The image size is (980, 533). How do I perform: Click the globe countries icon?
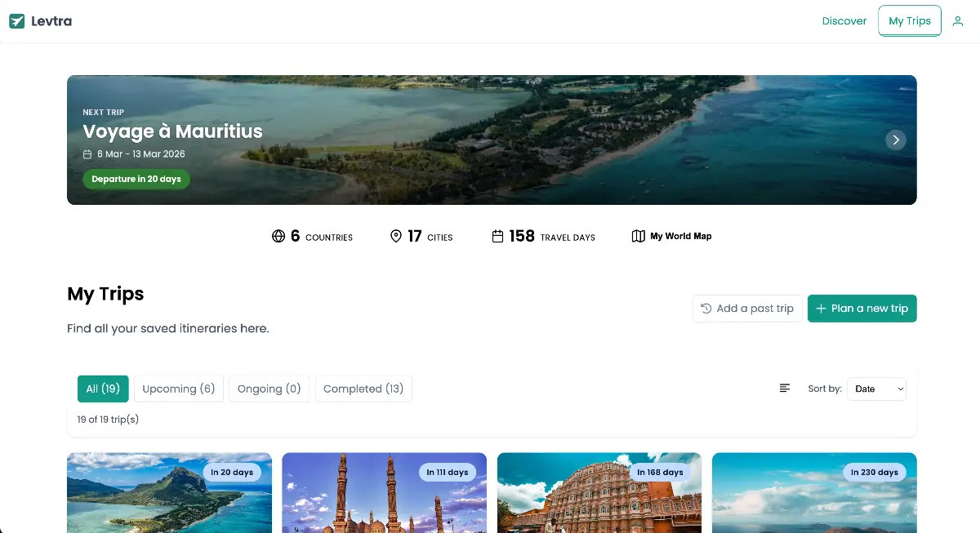click(x=278, y=237)
